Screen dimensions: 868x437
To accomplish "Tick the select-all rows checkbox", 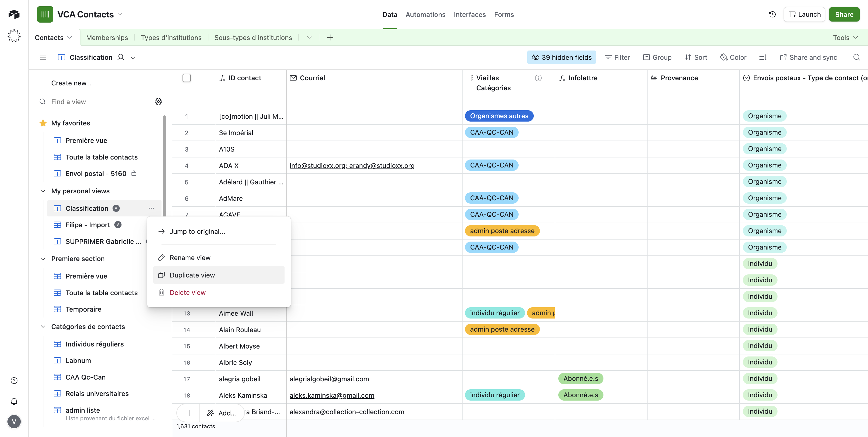I will 186,78.
